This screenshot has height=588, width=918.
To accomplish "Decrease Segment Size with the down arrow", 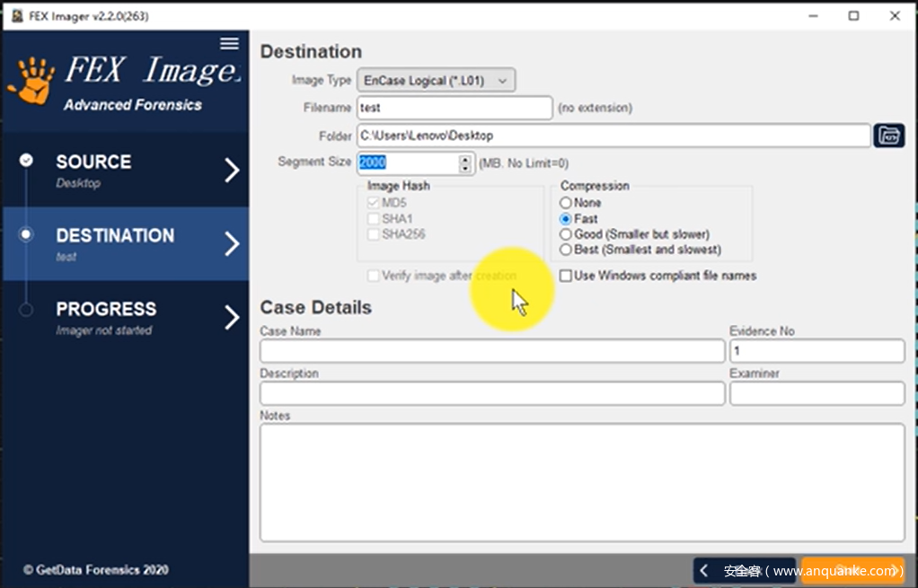I will (x=465, y=167).
